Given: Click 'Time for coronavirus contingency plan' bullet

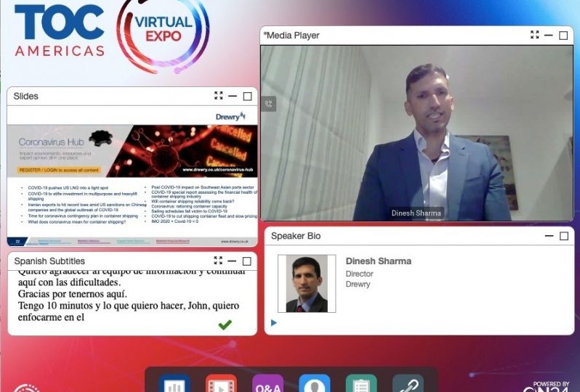Looking at the screenshot, I should coord(83,216).
